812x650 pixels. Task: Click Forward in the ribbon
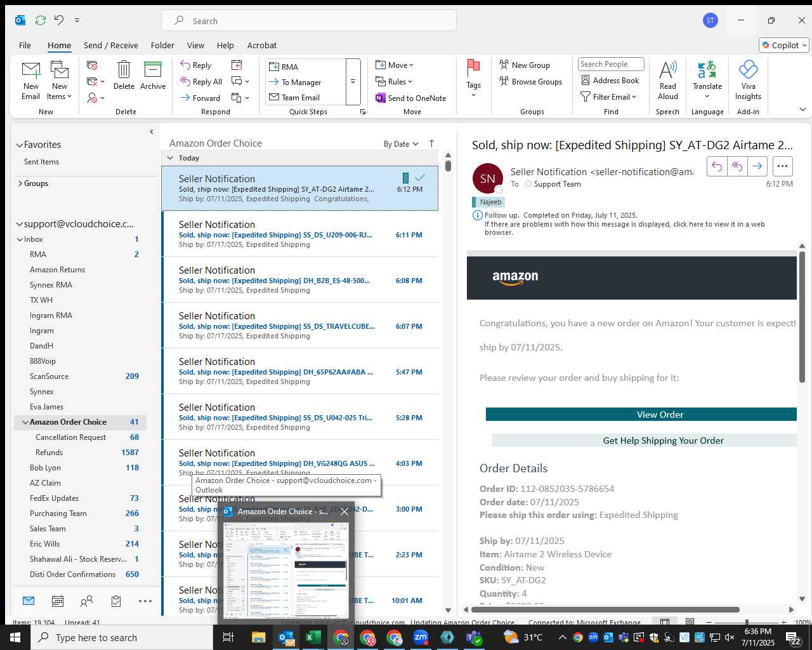click(200, 98)
